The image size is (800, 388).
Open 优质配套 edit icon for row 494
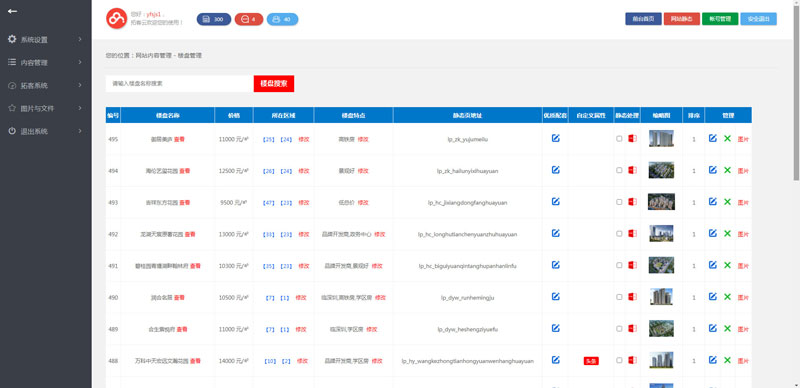tap(556, 169)
